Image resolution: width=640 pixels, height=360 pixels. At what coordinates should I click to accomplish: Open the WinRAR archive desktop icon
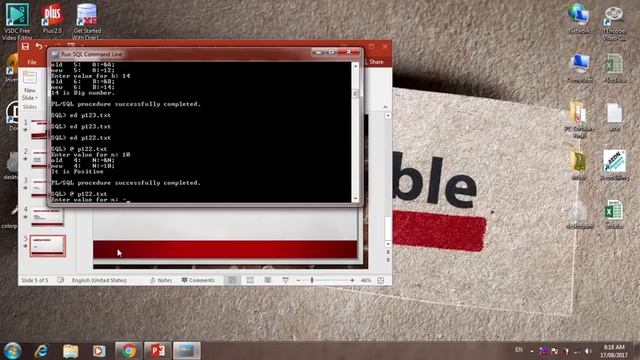tap(579, 165)
